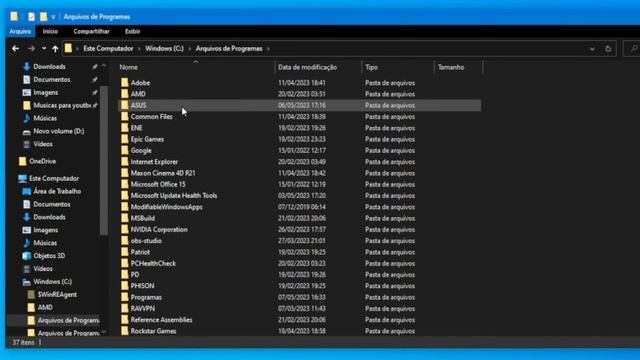Go up one folder level

(55, 49)
